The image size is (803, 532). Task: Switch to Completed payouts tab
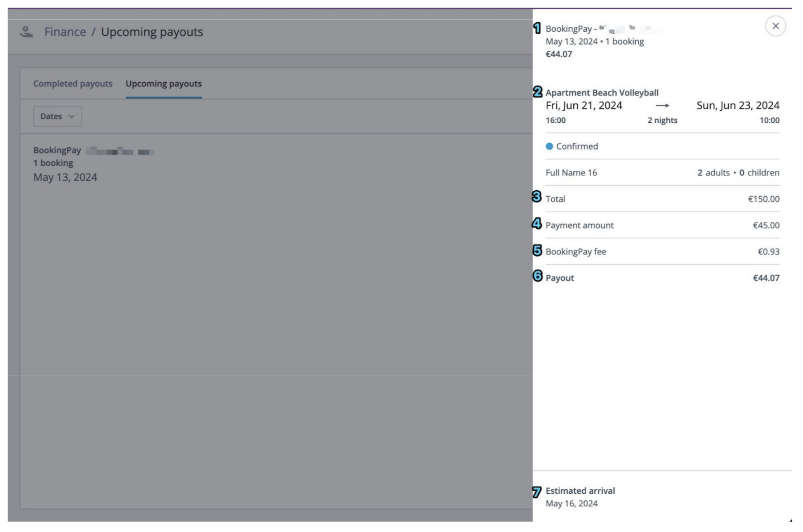[x=73, y=83]
